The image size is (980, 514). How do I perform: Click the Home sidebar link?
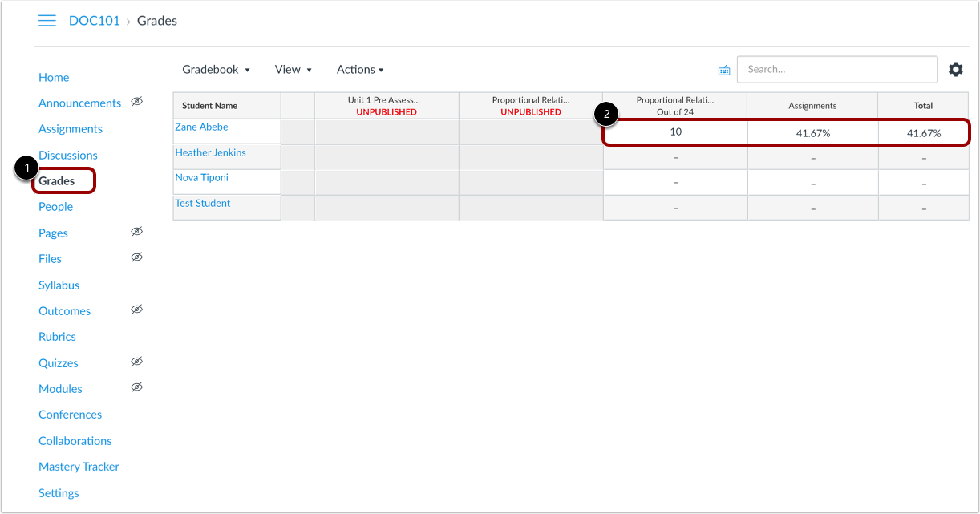[x=54, y=77]
